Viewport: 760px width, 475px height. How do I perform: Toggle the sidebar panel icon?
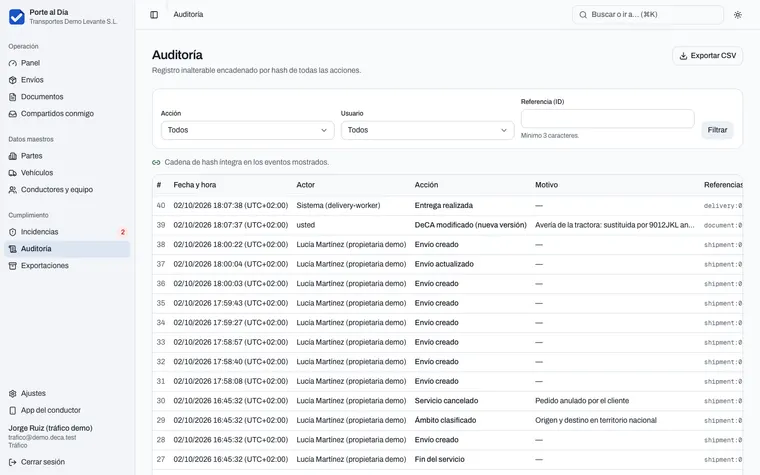154,15
